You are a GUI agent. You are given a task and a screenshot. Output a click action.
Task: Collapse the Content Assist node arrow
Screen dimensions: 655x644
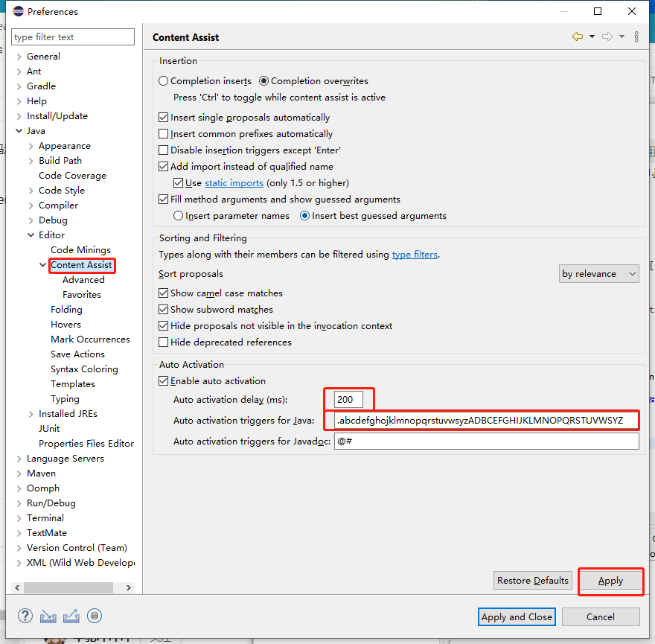[x=42, y=264]
